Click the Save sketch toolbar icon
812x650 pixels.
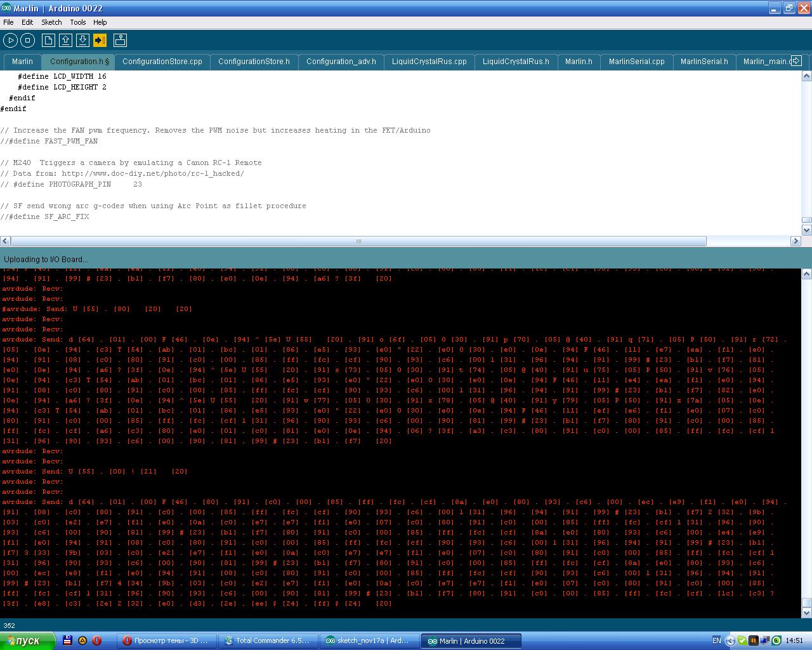pyautogui.click(x=82, y=41)
